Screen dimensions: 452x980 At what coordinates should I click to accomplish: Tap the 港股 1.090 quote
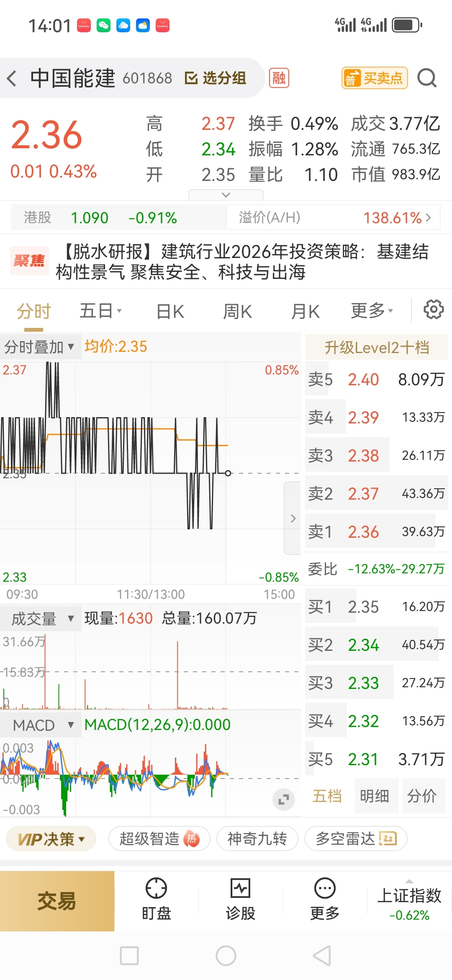click(x=118, y=217)
